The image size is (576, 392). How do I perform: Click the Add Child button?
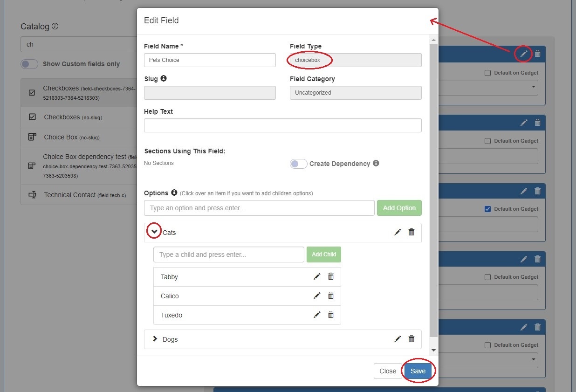pyautogui.click(x=323, y=254)
